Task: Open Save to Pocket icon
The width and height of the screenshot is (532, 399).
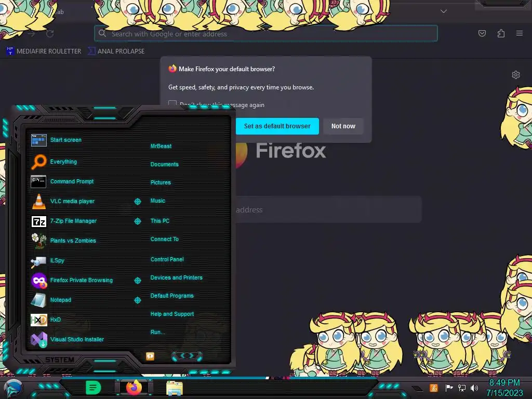Action: coord(482,33)
